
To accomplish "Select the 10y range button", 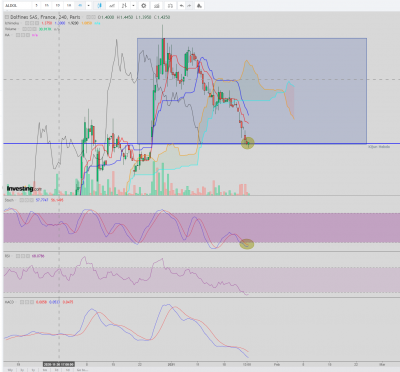I will point(11,370).
